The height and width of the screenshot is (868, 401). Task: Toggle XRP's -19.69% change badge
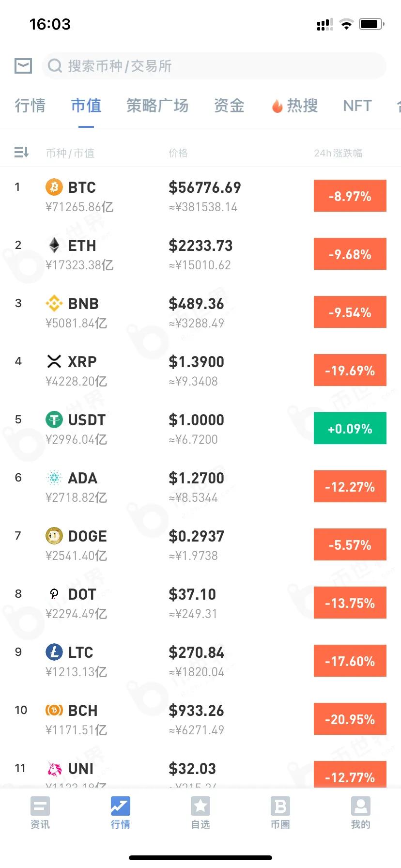[350, 371]
